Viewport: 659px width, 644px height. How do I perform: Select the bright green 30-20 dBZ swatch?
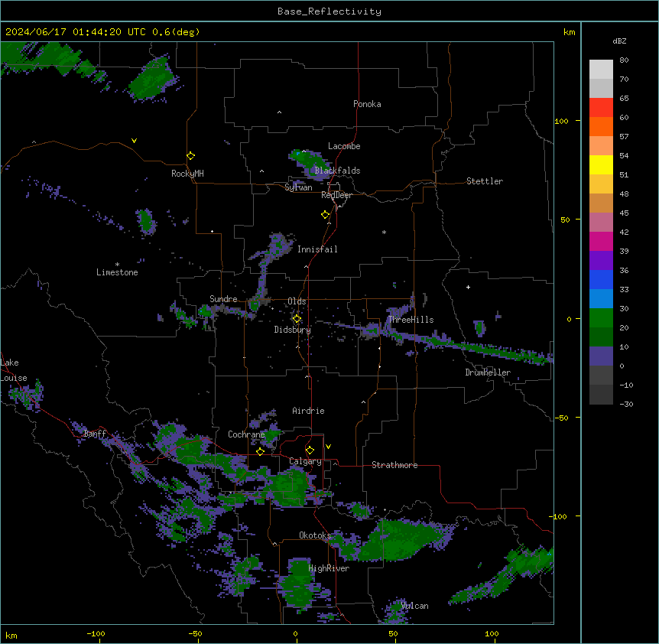(601, 318)
